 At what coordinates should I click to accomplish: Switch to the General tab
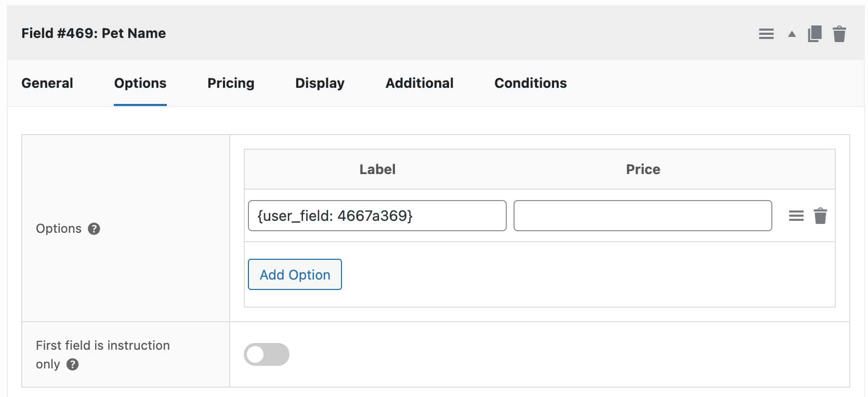point(47,83)
